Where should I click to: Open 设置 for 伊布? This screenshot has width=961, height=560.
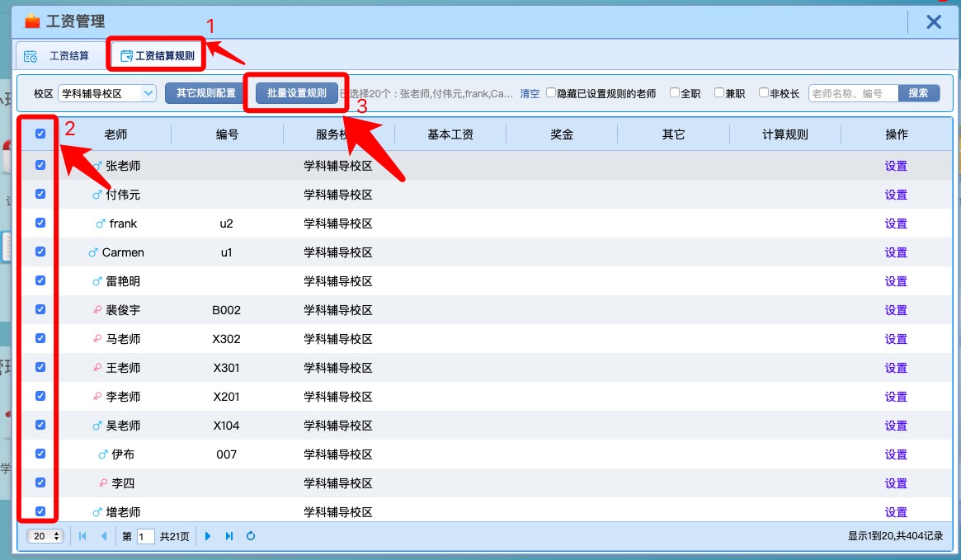click(896, 454)
